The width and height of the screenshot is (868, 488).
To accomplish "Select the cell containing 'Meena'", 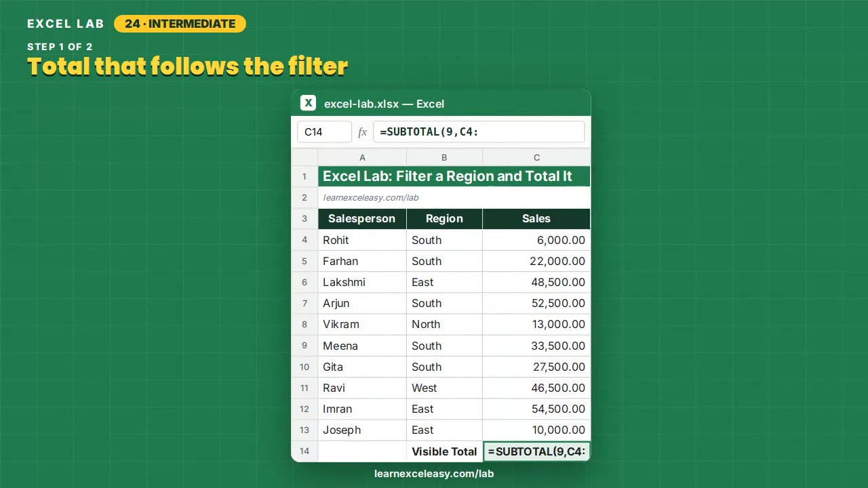I will pos(362,346).
